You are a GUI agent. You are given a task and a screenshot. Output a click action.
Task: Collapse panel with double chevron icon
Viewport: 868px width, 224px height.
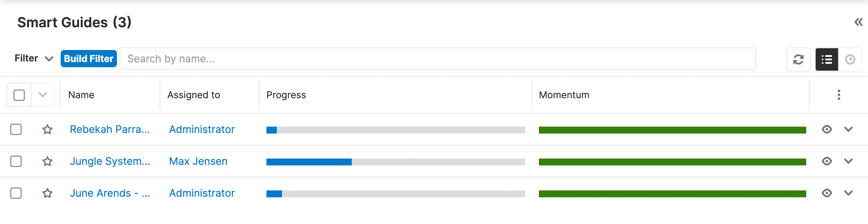(x=858, y=22)
